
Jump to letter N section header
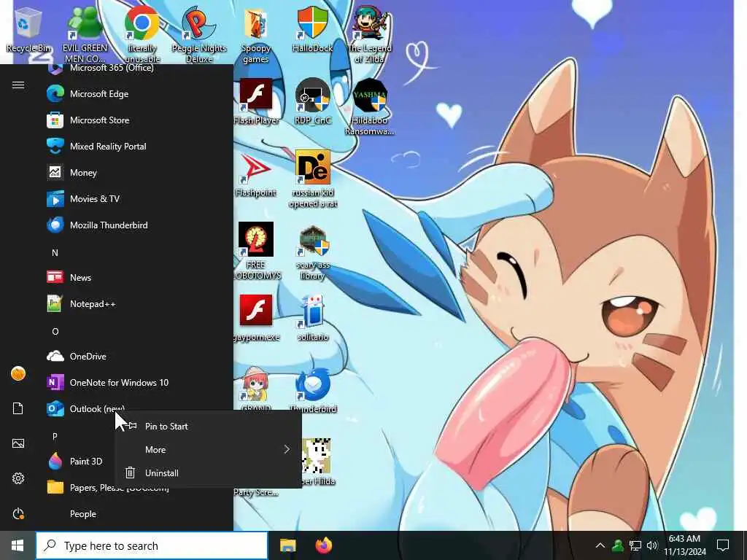click(55, 252)
